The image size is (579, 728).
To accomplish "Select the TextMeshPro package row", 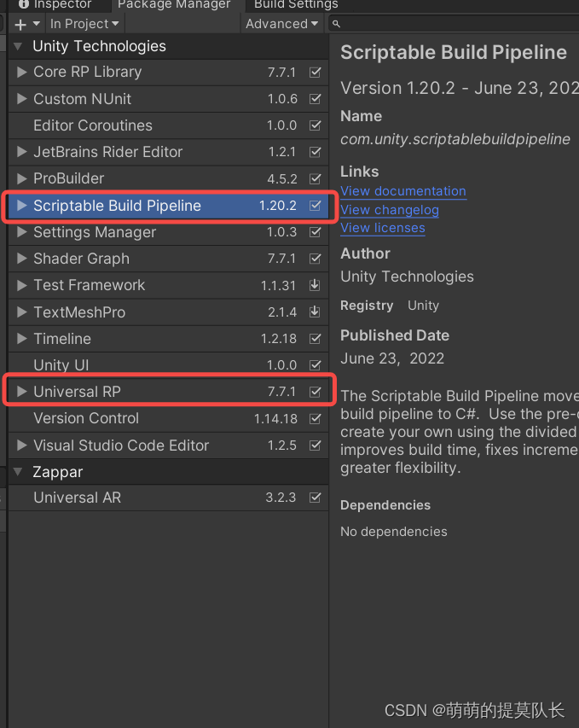I will pyautogui.click(x=168, y=312).
